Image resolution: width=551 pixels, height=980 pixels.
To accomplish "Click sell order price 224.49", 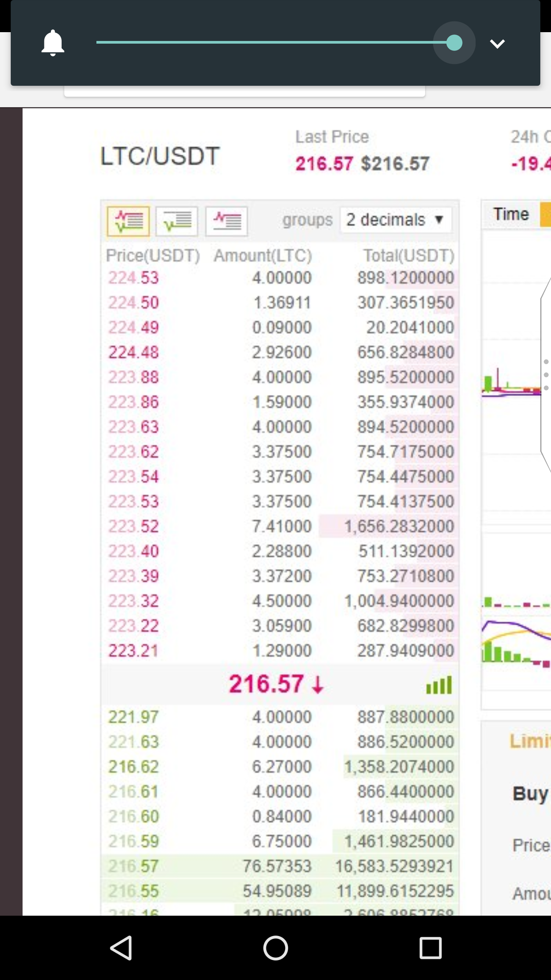I will pyautogui.click(x=133, y=328).
